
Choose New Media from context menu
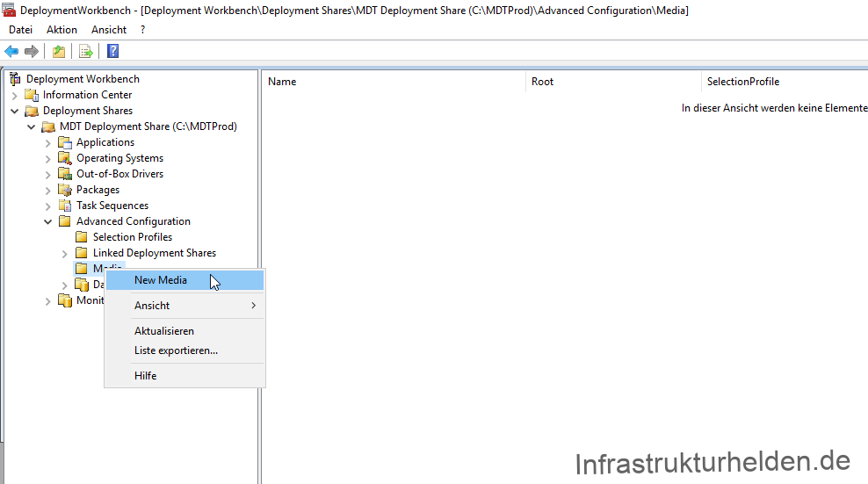(184, 280)
